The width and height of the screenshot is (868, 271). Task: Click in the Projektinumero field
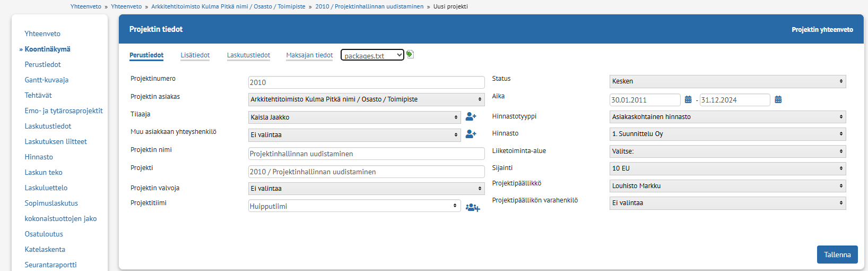(367, 82)
